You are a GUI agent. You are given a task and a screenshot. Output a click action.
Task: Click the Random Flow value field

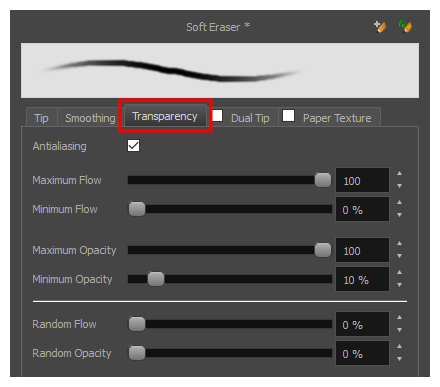(x=362, y=324)
